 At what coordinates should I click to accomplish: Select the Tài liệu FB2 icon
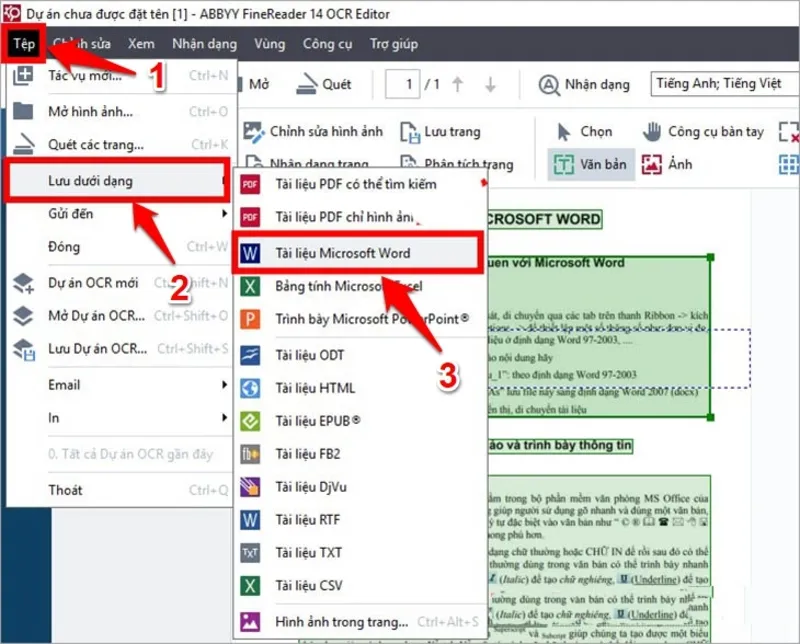tap(250, 454)
